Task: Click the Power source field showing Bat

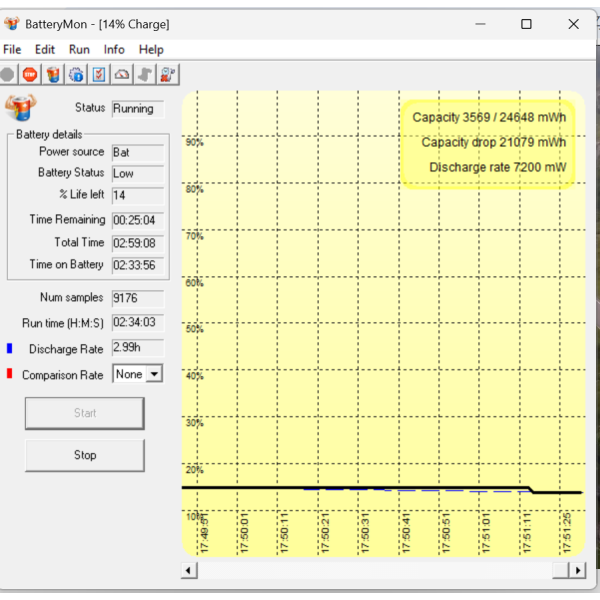Action: coord(138,152)
